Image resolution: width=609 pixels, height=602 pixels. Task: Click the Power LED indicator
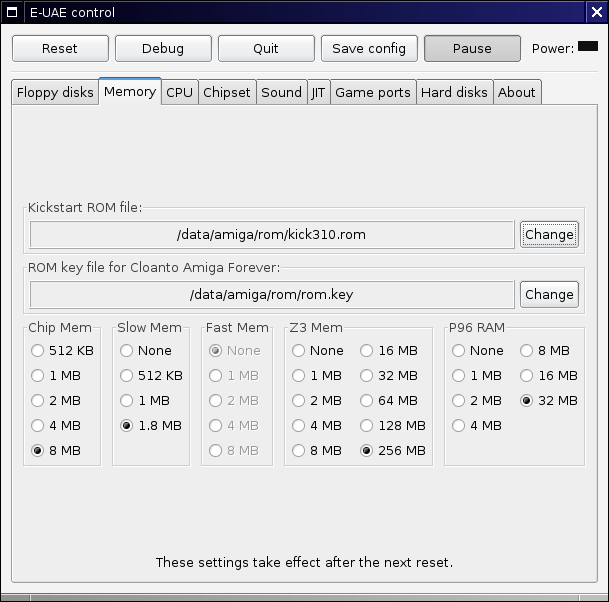pos(588,47)
